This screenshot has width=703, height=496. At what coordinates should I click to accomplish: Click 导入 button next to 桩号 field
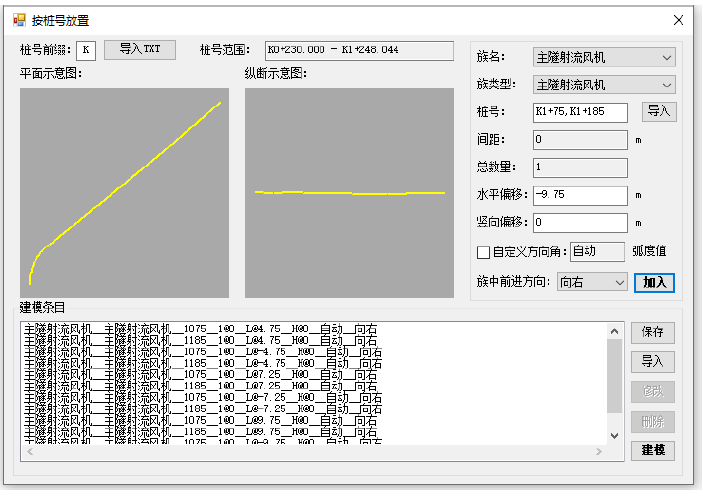click(659, 111)
